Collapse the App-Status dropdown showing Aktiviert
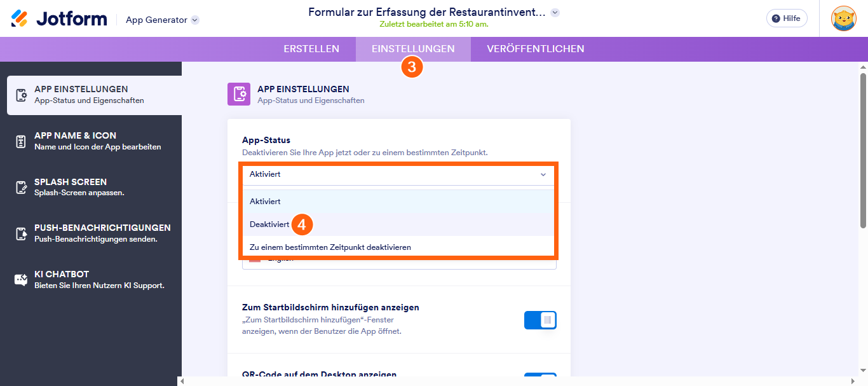The width and height of the screenshot is (868, 386). tap(398, 174)
